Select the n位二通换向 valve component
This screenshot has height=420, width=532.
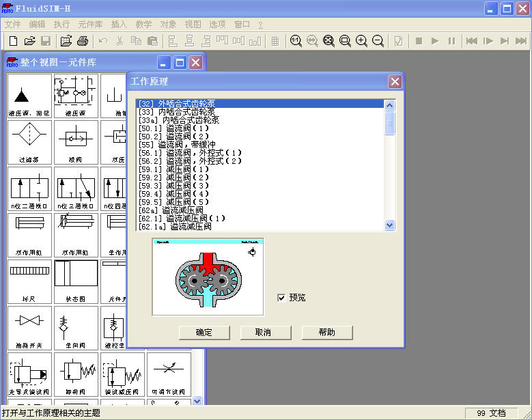[29, 189]
